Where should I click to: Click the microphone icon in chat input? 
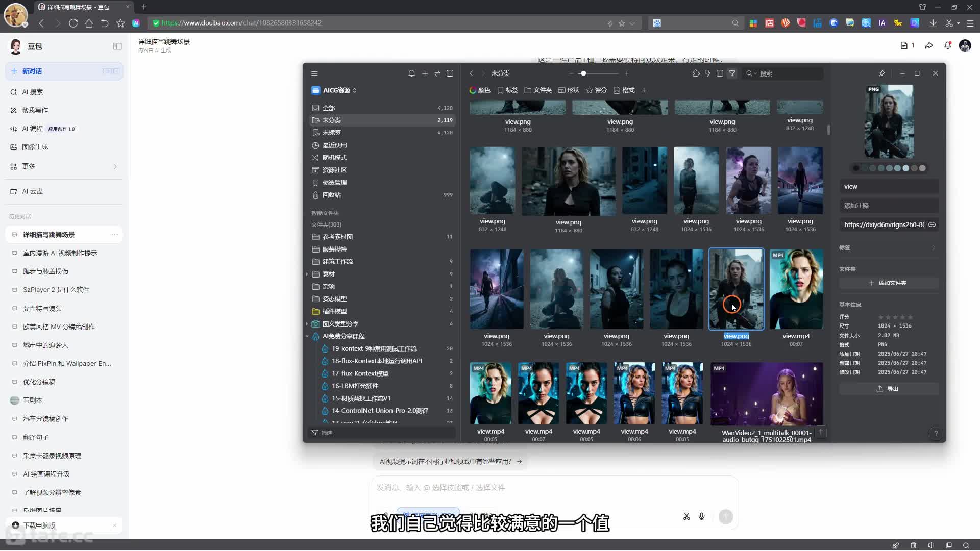point(702,517)
